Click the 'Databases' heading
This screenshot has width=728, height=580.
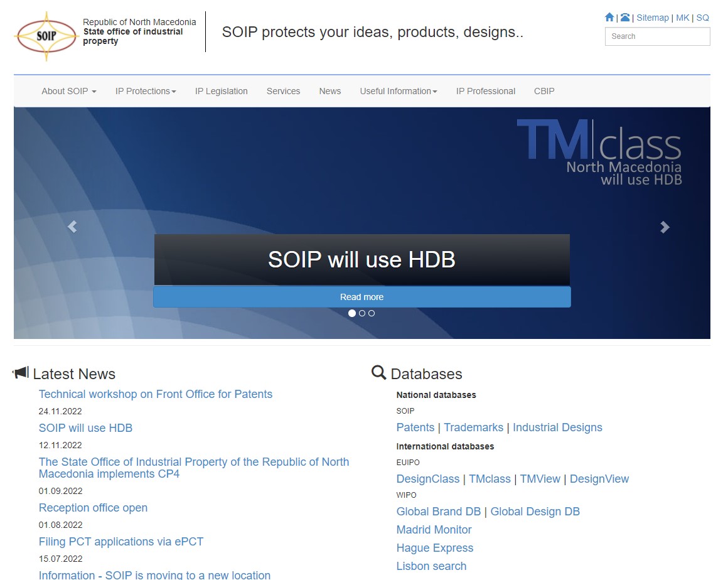point(427,374)
